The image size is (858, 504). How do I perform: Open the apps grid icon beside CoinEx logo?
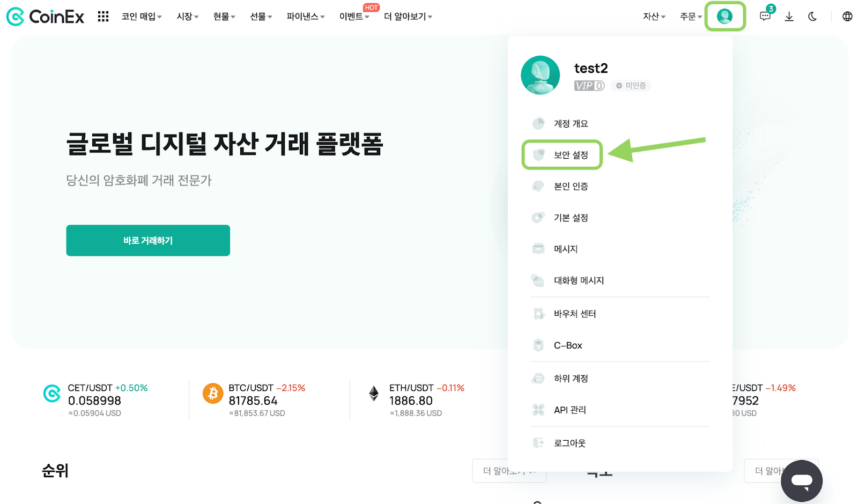[x=103, y=17]
